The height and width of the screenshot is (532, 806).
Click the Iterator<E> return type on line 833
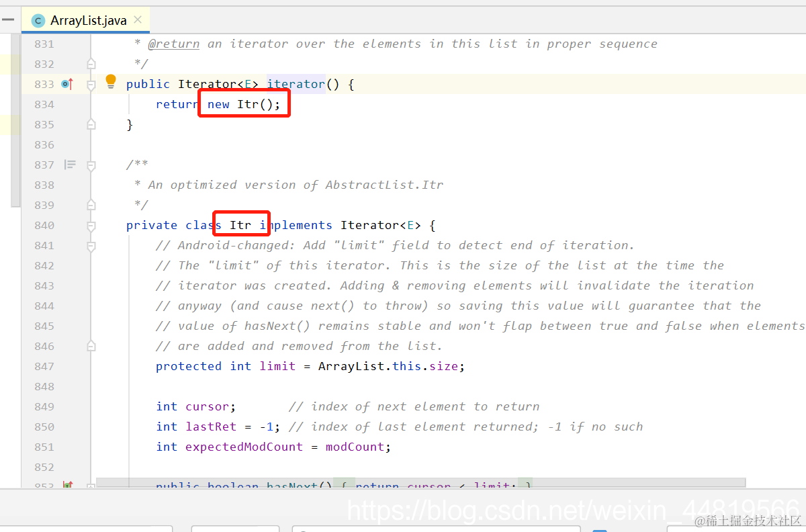(x=218, y=84)
